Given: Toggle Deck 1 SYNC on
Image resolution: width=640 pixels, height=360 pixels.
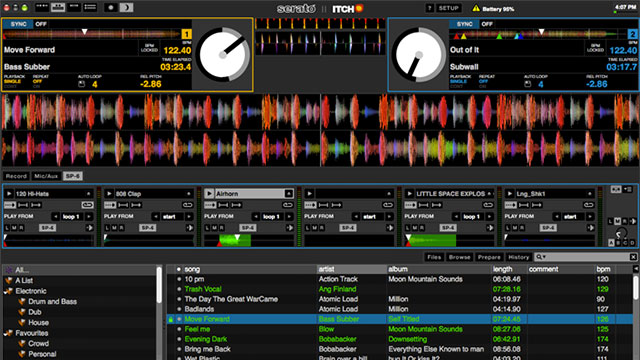Looking at the screenshot, I should tap(18, 24).
